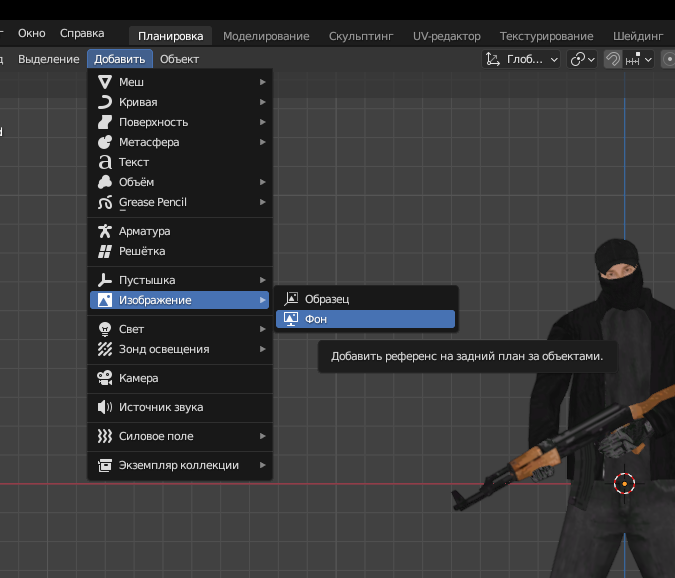Click the Speaker (Источник звука) icon
The width and height of the screenshot is (675, 578).
[104, 407]
